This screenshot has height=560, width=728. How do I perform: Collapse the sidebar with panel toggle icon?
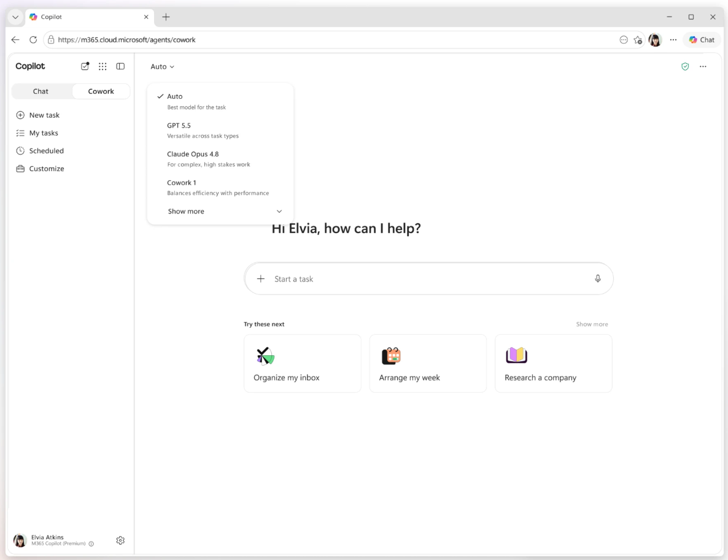(x=120, y=66)
